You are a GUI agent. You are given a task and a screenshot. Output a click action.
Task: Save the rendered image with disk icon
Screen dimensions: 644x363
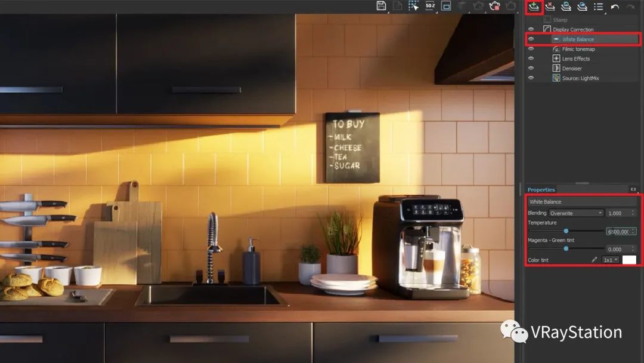click(x=381, y=6)
